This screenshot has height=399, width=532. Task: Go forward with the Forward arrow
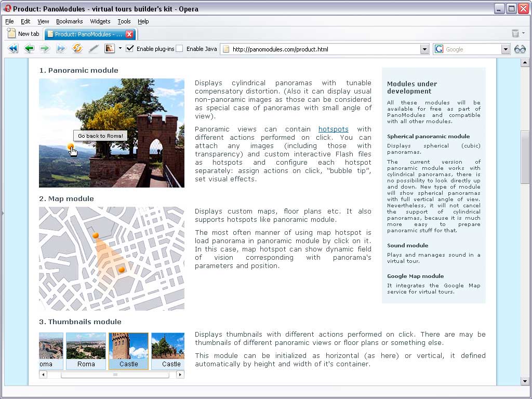(x=45, y=48)
